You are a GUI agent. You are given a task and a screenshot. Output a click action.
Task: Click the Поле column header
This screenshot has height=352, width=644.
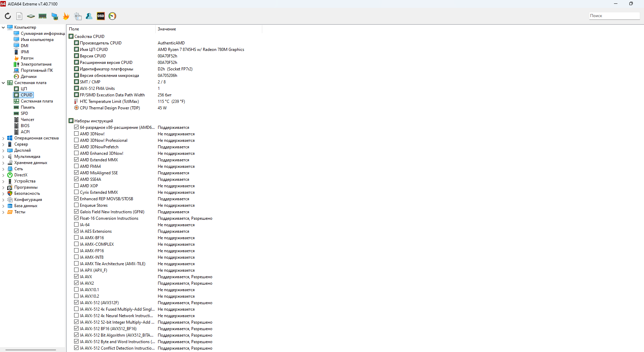tap(111, 29)
